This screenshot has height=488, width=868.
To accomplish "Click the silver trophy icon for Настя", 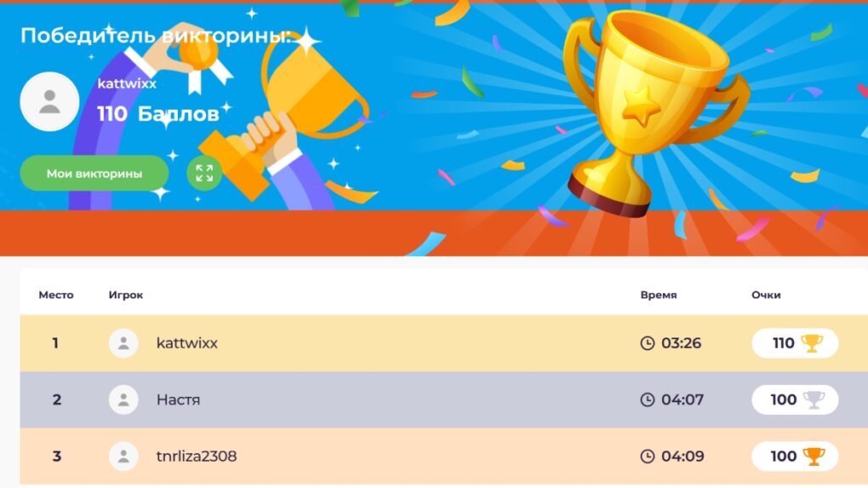I will pyautogui.click(x=814, y=400).
